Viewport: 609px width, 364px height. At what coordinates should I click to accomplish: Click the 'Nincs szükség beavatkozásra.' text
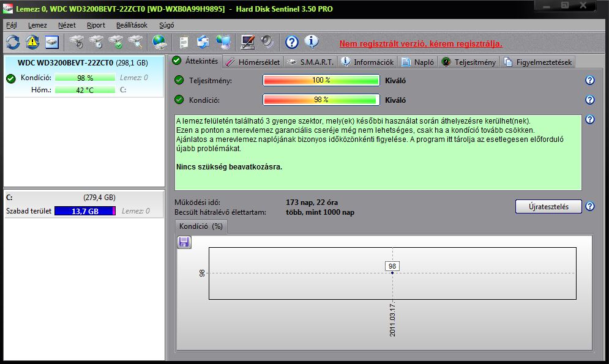click(229, 167)
